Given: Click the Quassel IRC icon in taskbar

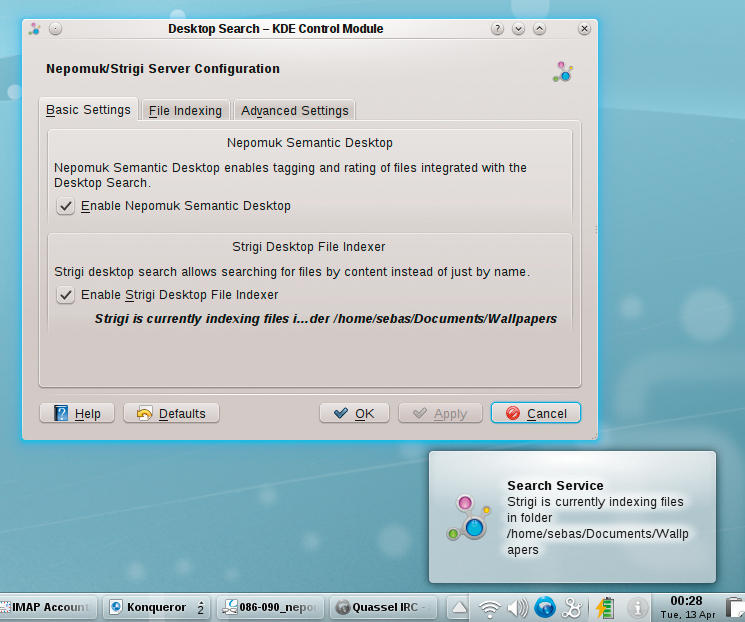Looking at the screenshot, I should pyautogui.click(x=342, y=607).
